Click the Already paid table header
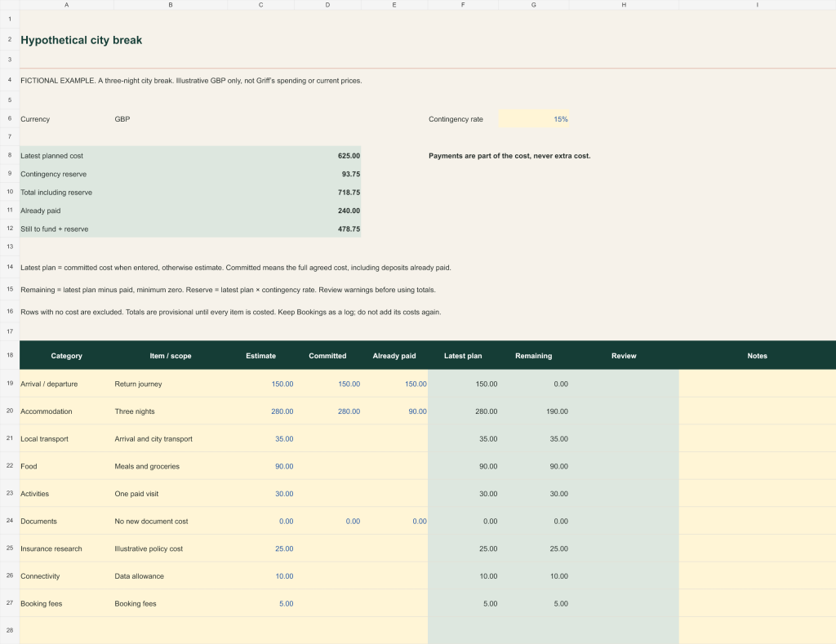Screen dimensions: 836x644 [394, 356]
